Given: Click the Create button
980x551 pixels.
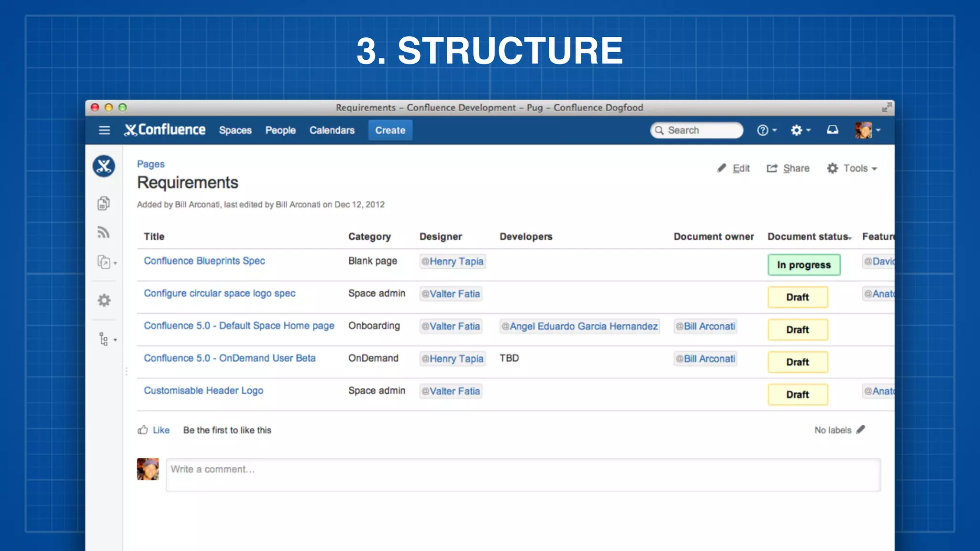Looking at the screenshot, I should pos(390,130).
